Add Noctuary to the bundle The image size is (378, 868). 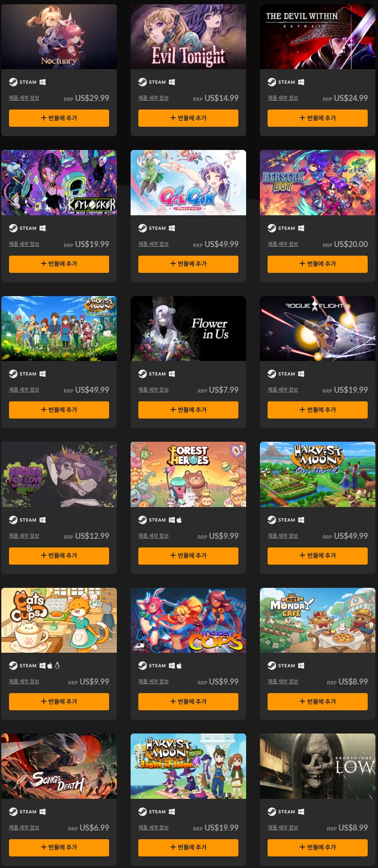tap(59, 118)
